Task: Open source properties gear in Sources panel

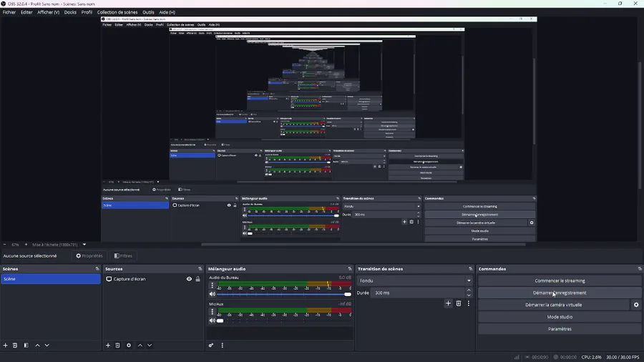Action: tap(129, 345)
